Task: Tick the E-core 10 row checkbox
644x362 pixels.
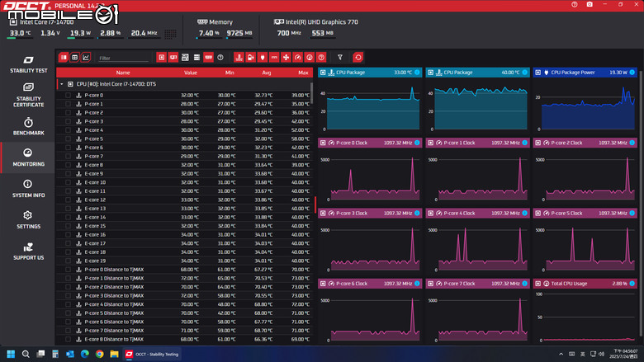Action: (68, 182)
